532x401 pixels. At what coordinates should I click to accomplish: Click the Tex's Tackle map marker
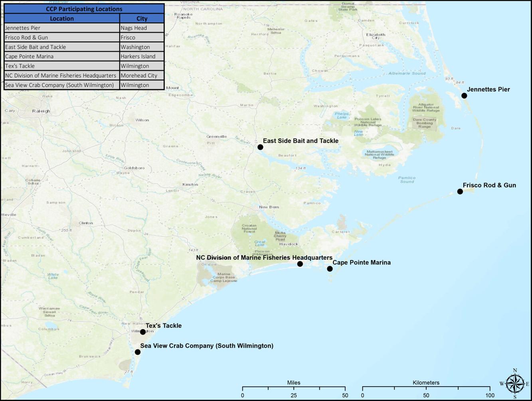pyautogui.click(x=143, y=331)
